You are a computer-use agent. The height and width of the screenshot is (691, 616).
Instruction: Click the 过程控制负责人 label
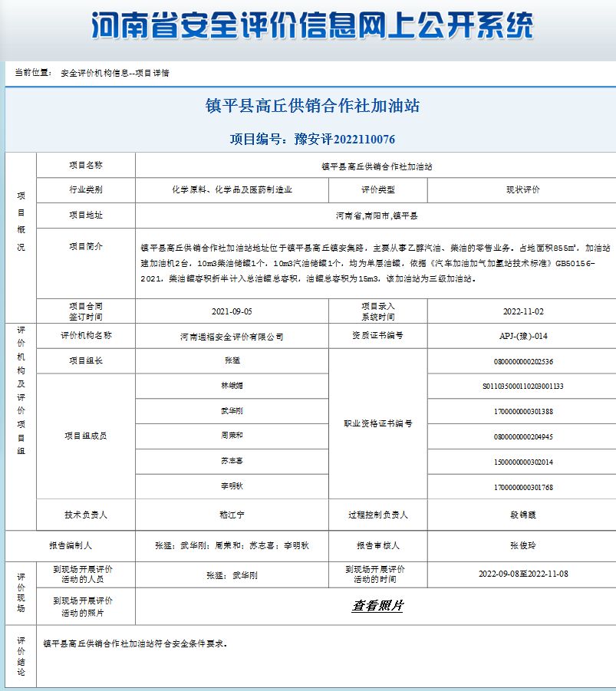(x=378, y=515)
